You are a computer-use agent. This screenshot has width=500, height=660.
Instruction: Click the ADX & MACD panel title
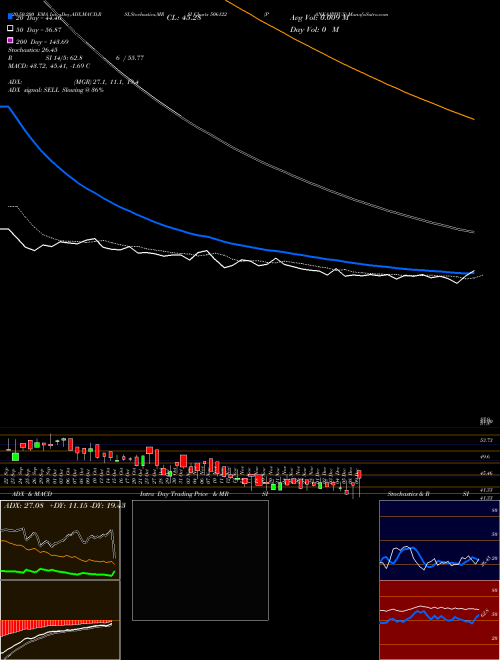[x=32, y=494]
